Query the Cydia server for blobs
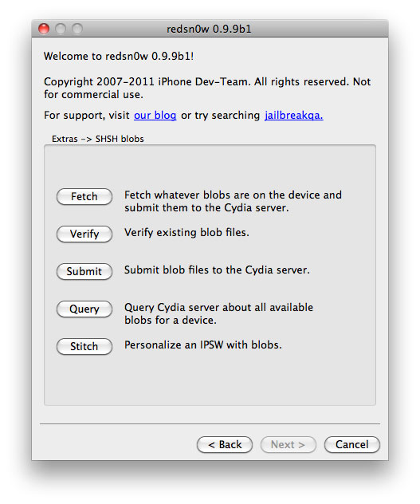Viewport: 420px width, 504px height. [x=84, y=309]
